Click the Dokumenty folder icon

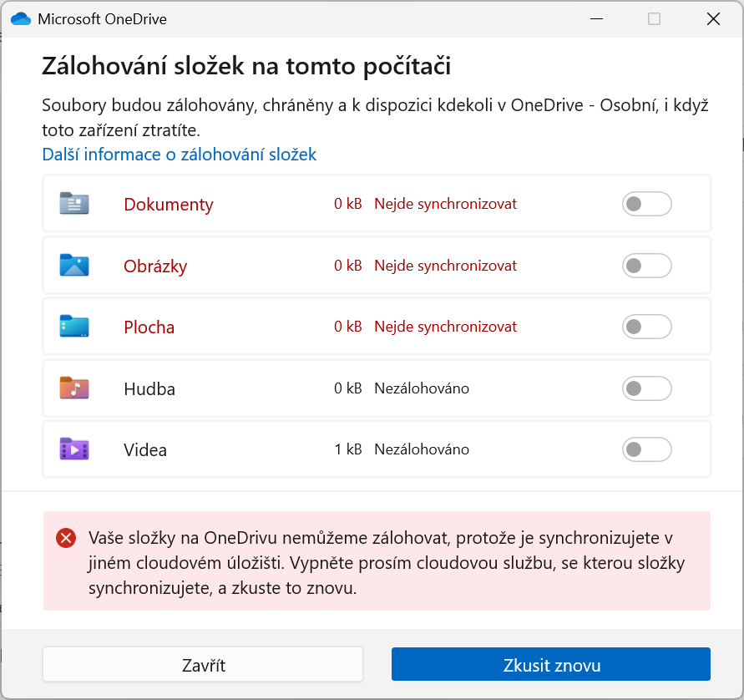click(74, 204)
